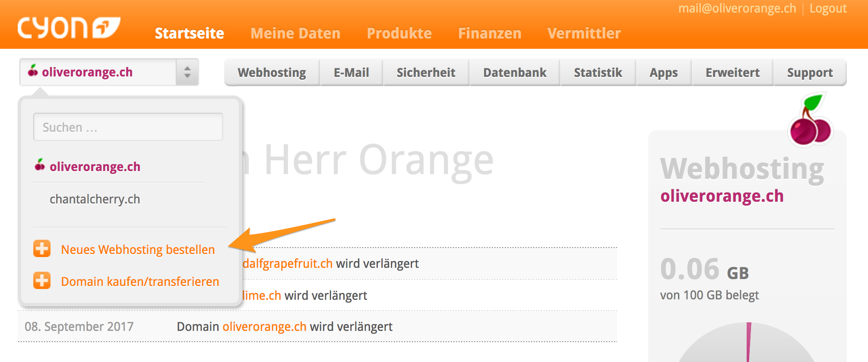Open the account selector stepper arrows
Screen dimensions: 868x362
187,72
